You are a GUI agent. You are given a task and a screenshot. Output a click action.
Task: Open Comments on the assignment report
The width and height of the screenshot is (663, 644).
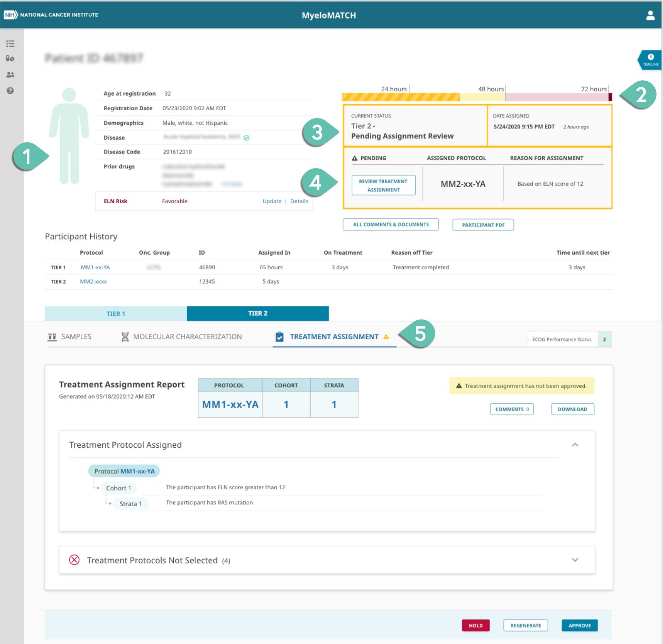coord(512,409)
